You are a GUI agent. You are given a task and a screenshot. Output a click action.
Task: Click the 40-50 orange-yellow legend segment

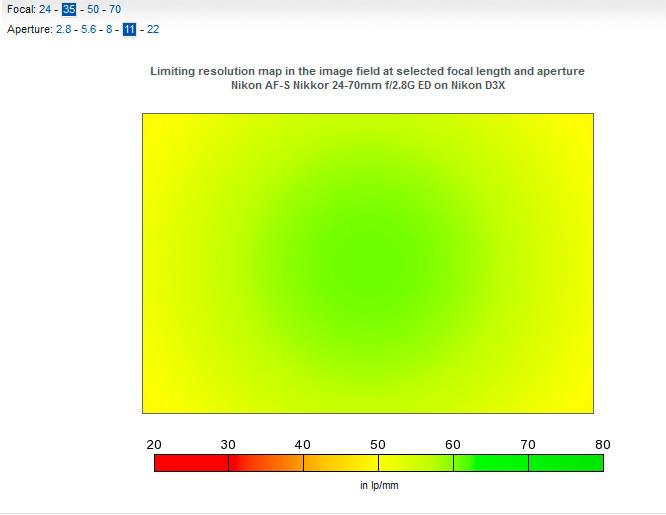coord(341,463)
